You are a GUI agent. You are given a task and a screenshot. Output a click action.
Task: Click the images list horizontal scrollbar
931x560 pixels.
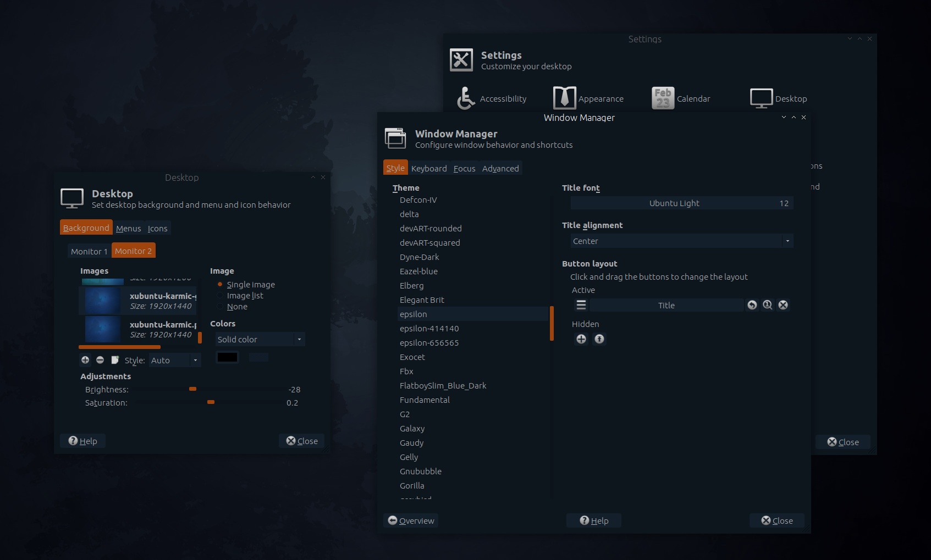click(x=120, y=347)
